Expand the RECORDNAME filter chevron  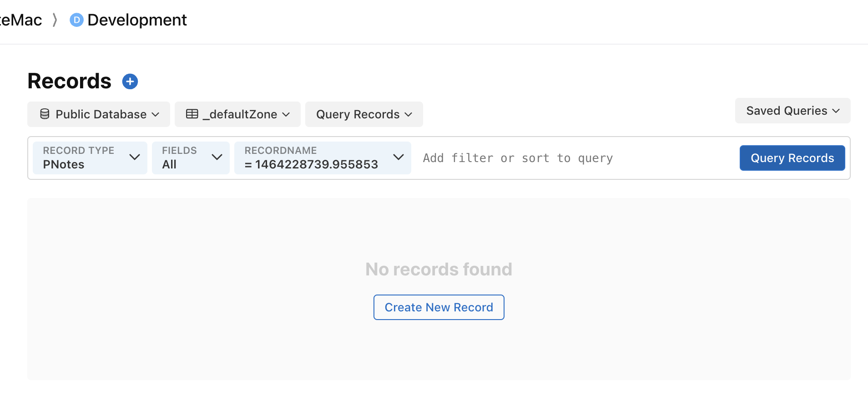pos(399,157)
